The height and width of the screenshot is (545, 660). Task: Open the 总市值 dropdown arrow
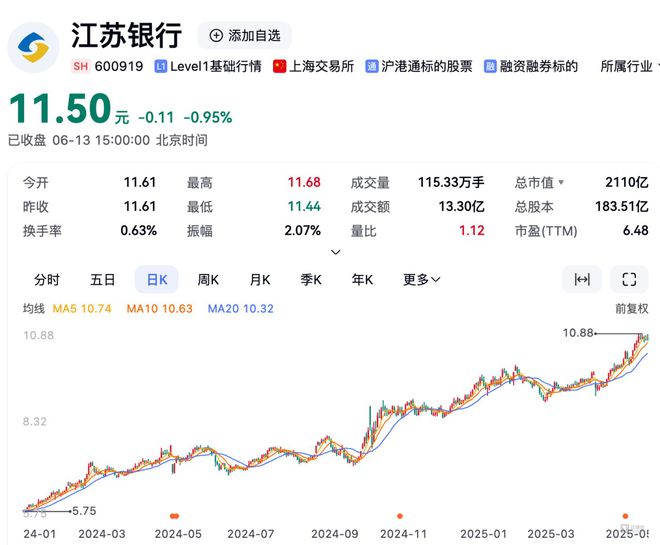(561, 182)
